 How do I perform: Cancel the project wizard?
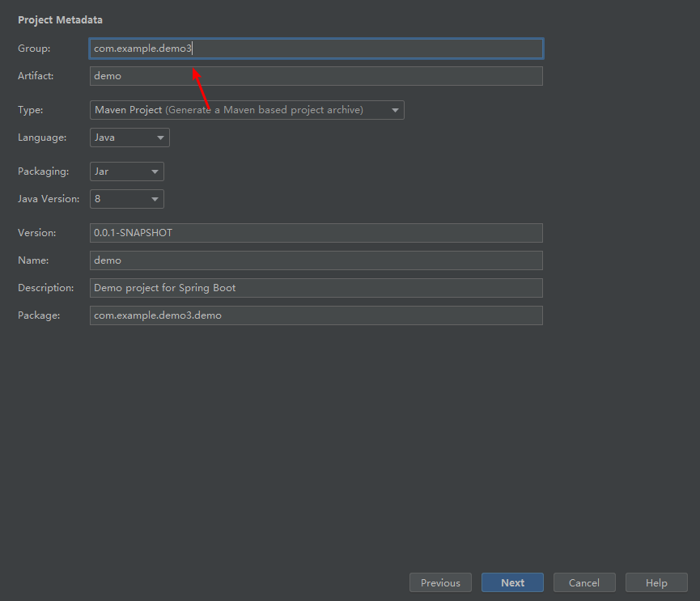(x=583, y=582)
